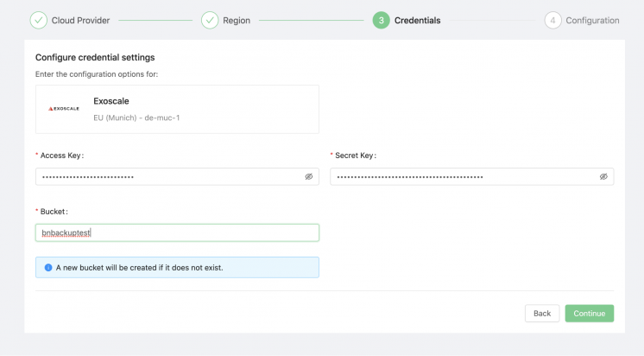Screen dimensions: 644x356
Task: Click the Bucket field label
Action: pyautogui.click(x=54, y=211)
